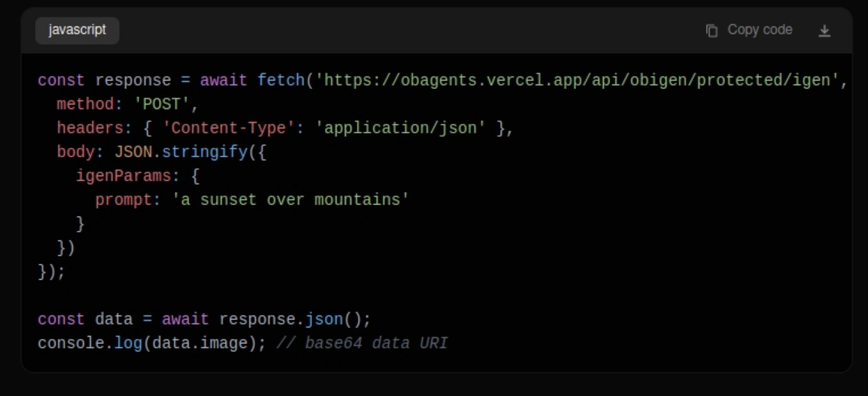Click the stringify method call
This screenshot has width=868, height=396.
204,152
